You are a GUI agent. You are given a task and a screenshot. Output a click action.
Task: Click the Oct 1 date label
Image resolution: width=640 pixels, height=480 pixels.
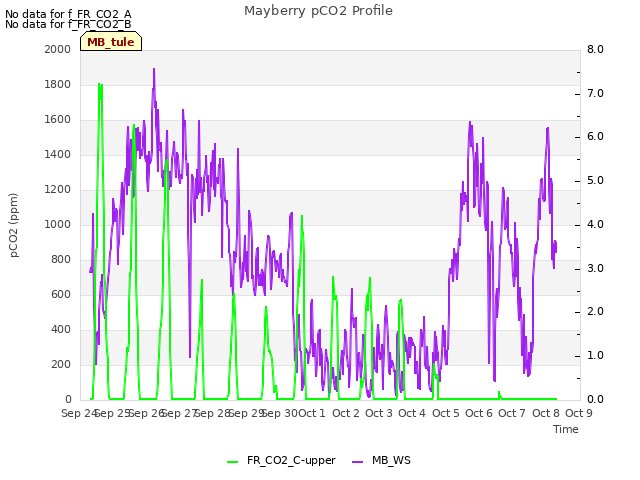[x=312, y=413]
